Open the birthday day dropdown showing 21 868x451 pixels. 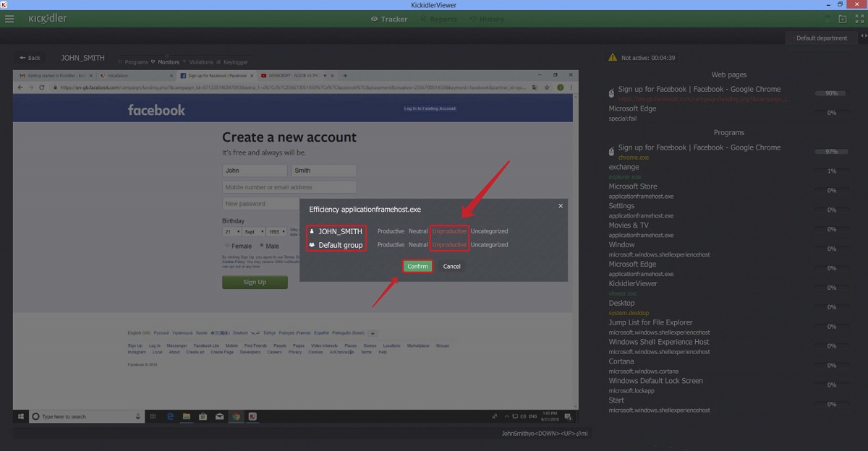[232, 232]
